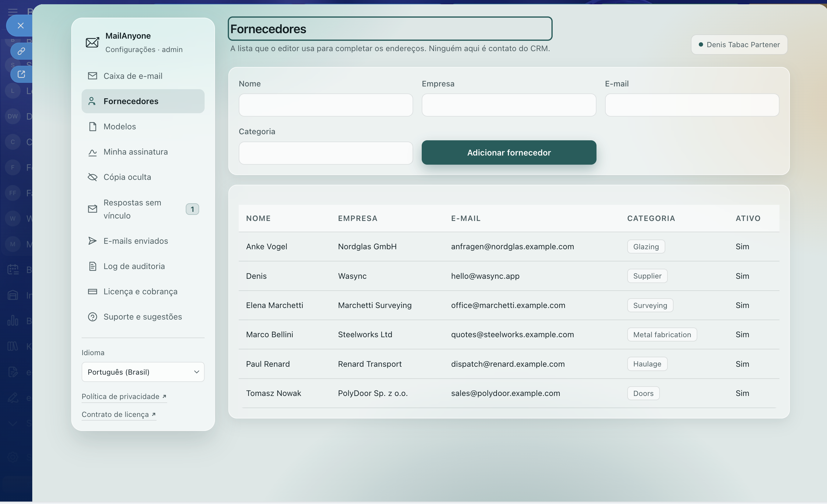Click the blue chain-link icon button
827x504 pixels.
pos(21,51)
